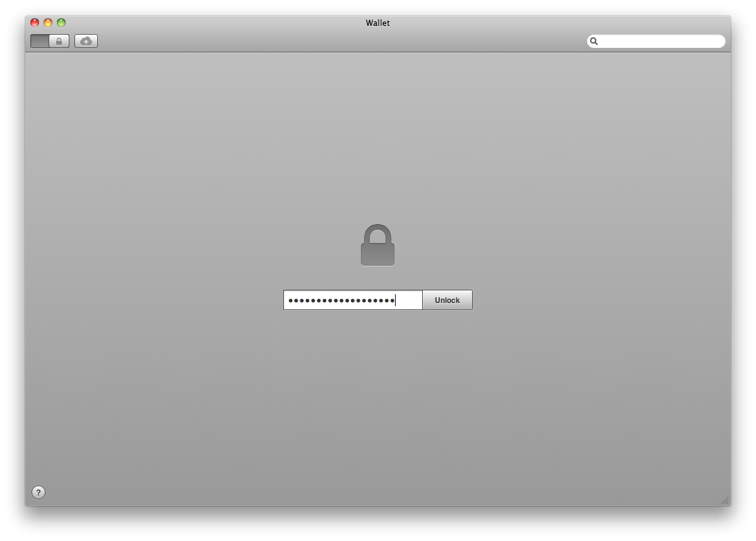Image resolution: width=756 pixels, height=541 pixels.
Task: Open cloud sync via the cloud upload icon
Action: pyautogui.click(x=86, y=42)
